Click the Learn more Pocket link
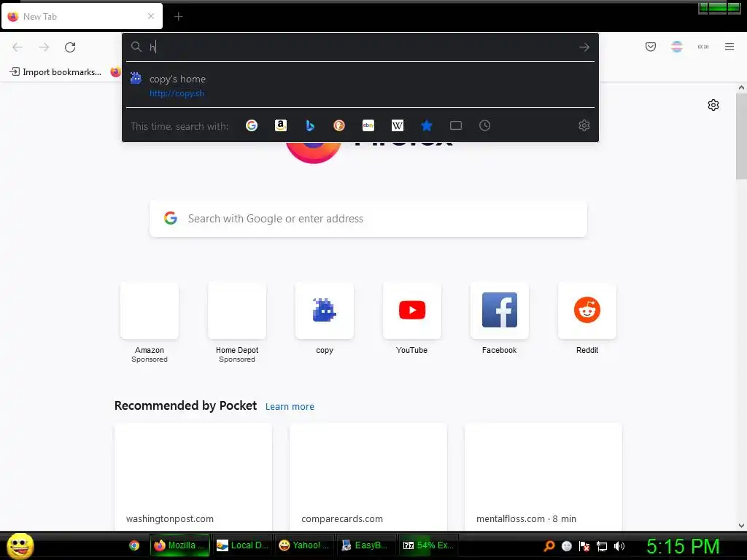Screen dimensions: 747x560 tap(290, 407)
